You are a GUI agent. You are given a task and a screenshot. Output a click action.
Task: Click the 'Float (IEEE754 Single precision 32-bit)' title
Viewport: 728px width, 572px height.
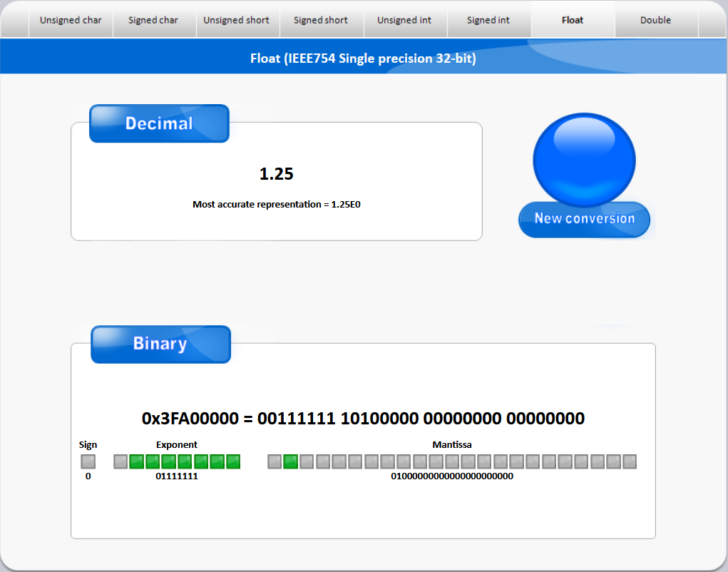pyautogui.click(x=363, y=58)
